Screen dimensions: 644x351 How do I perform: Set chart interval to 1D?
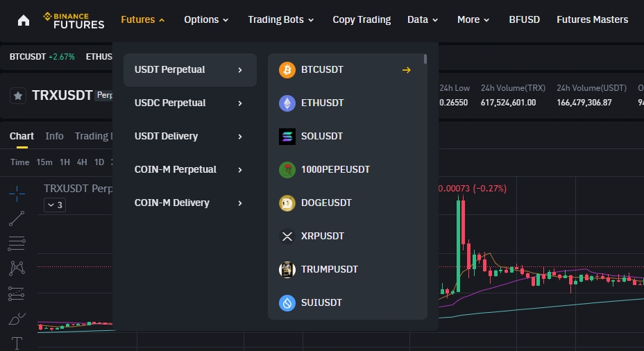point(99,162)
